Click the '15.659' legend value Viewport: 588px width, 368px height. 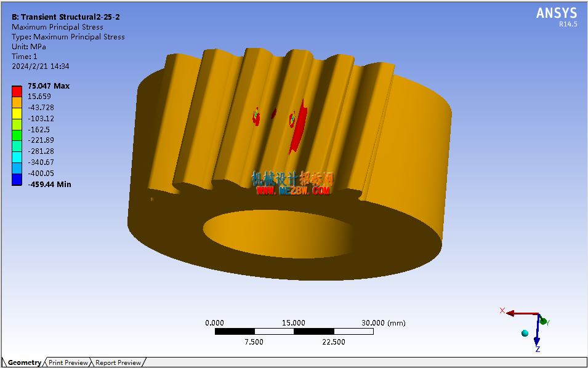click(x=39, y=97)
